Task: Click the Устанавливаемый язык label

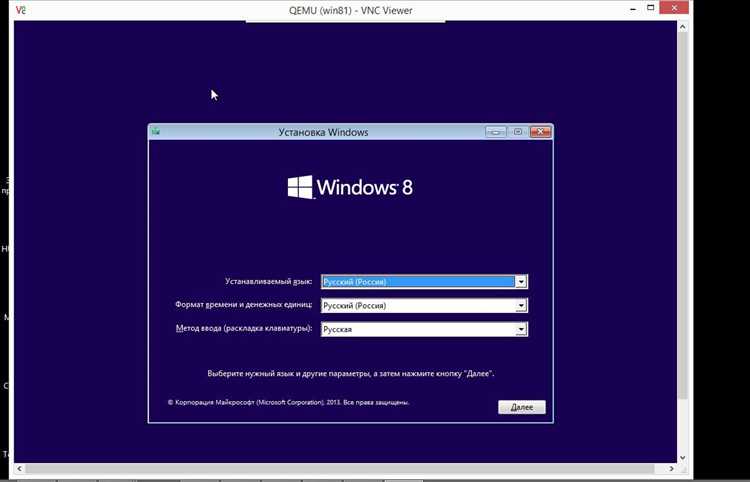Action: tap(268, 282)
